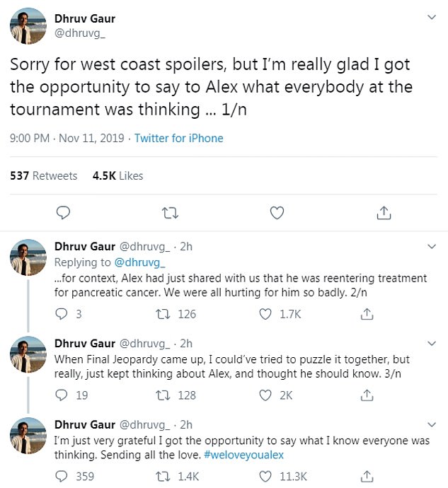Click the Twitter for iPhone link

click(178, 139)
